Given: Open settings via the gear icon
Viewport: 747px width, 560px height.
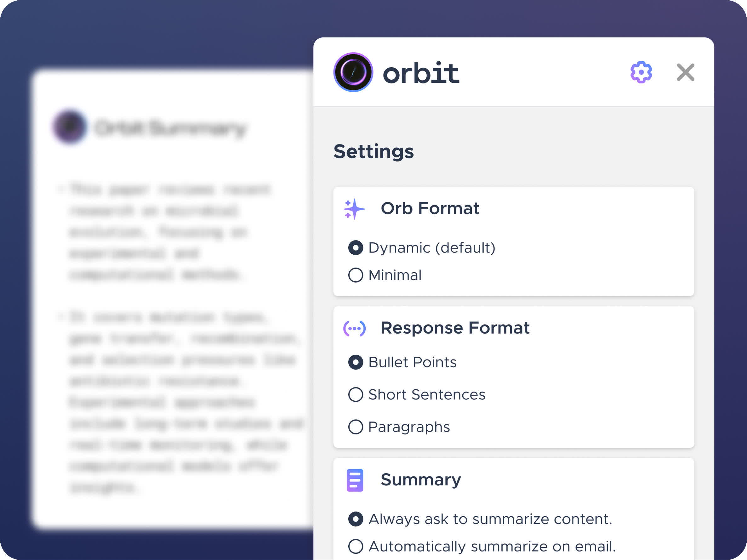Looking at the screenshot, I should (x=641, y=72).
